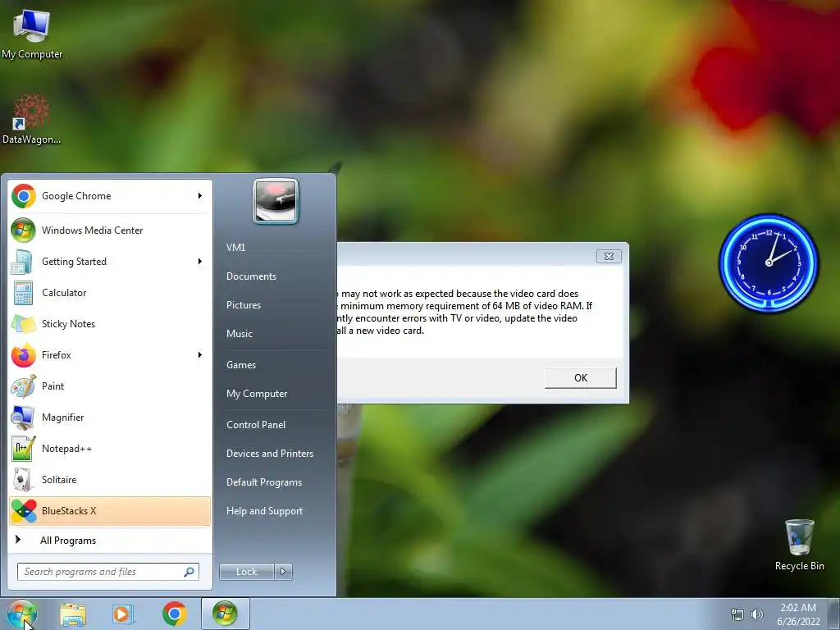Click the search magnifier icon
840x630 pixels.
[x=189, y=572]
